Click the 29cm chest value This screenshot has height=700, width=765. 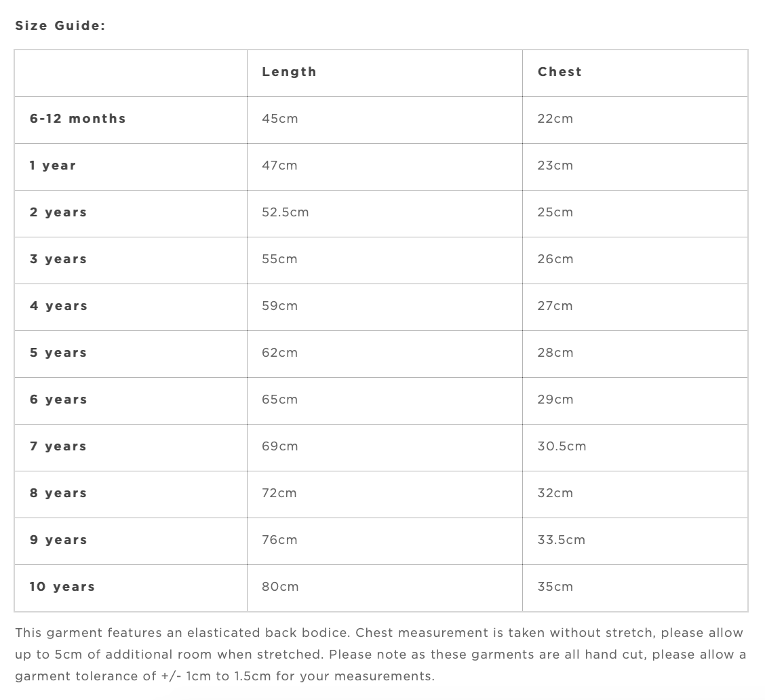tap(555, 400)
